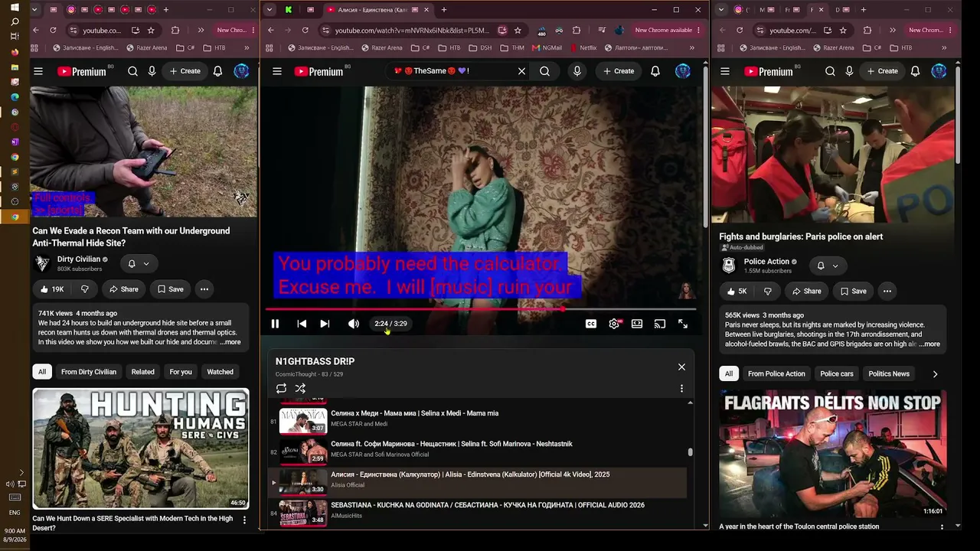This screenshot has height=551, width=980.
Task: Expand the THM bookmarks folder
Action: pos(513,47)
